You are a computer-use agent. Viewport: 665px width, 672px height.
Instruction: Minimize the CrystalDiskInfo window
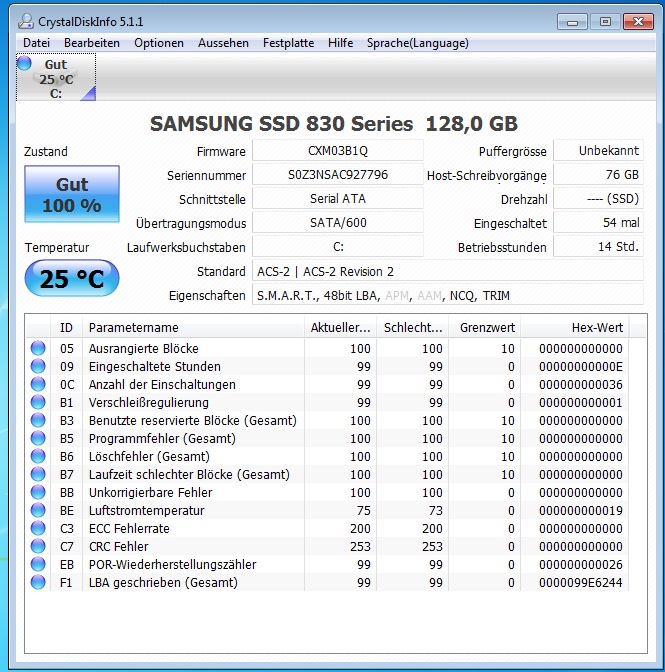[572, 21]
